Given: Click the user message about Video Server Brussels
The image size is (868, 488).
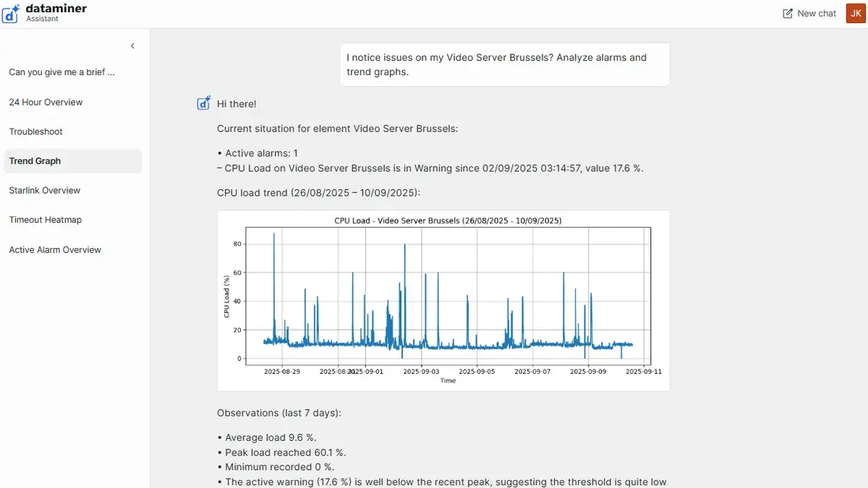Looking at the screenshot, I should 505,64.
